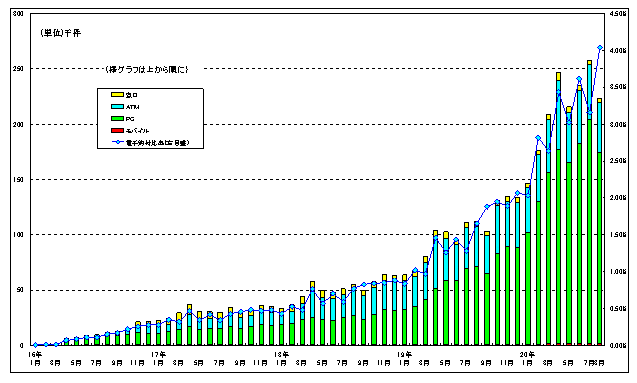This screenshot has width=637, height=383.
Task: Click the 4.00% label on right axis
Action: [618, 50]
